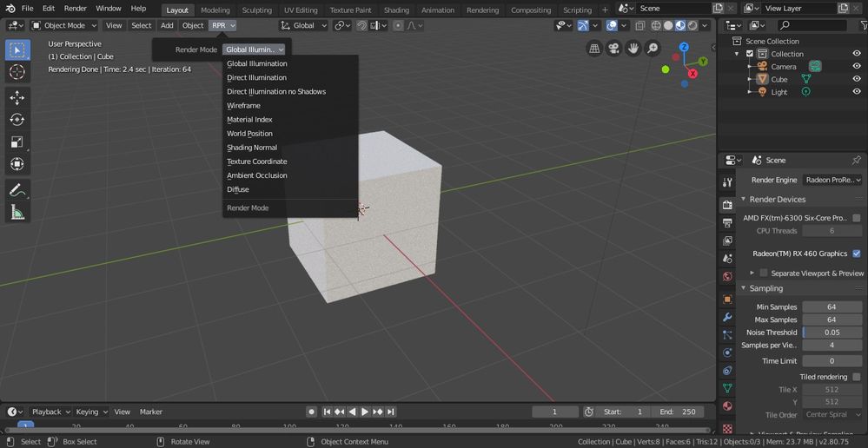Screen dimensions: 868x448
Task: Open the Output properties tab icon
Action: [727, 223]
